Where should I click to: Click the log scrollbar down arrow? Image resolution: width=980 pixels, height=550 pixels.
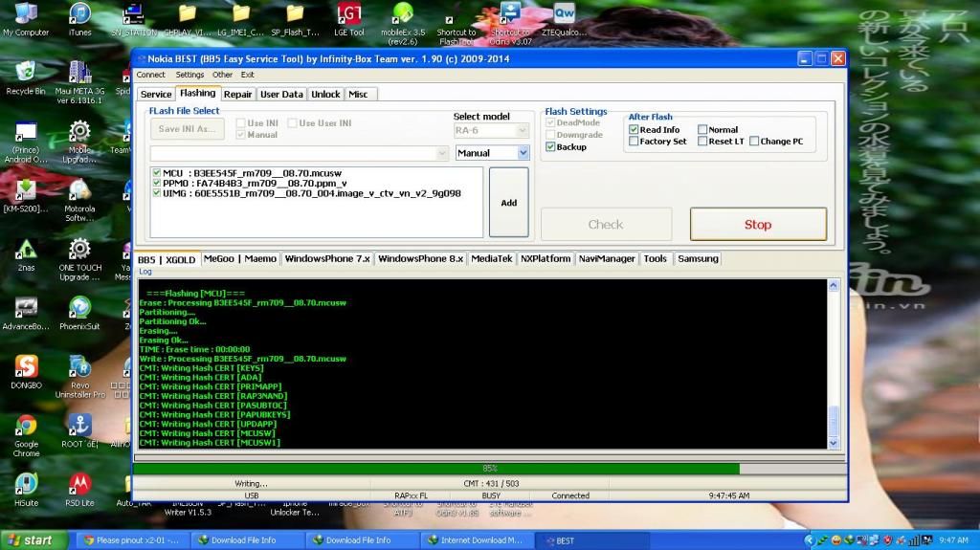point(834,443)
